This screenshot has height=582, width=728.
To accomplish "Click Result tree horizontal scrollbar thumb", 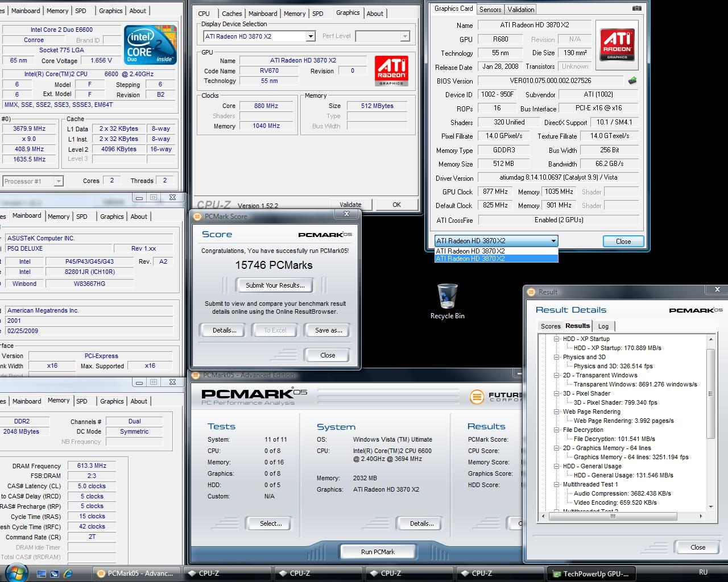I will point(613,517).
